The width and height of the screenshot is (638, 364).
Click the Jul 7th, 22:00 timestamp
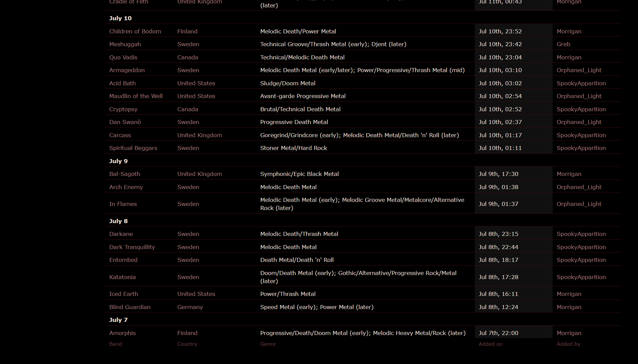pos(498,333)
